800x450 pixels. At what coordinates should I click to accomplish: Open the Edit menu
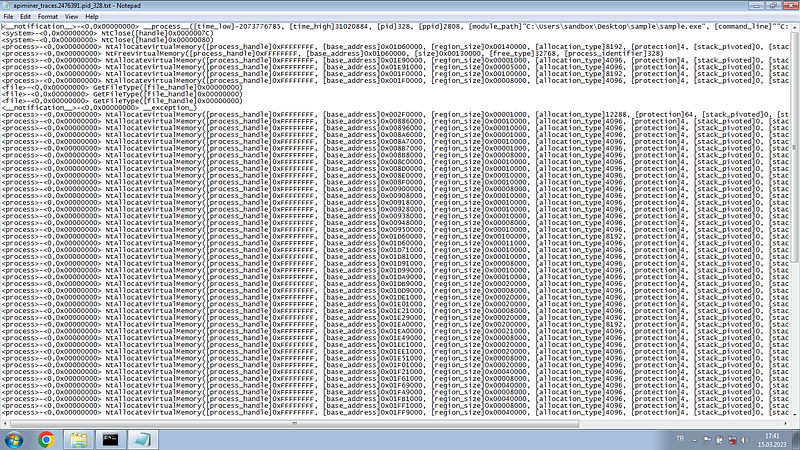(25, 16)
